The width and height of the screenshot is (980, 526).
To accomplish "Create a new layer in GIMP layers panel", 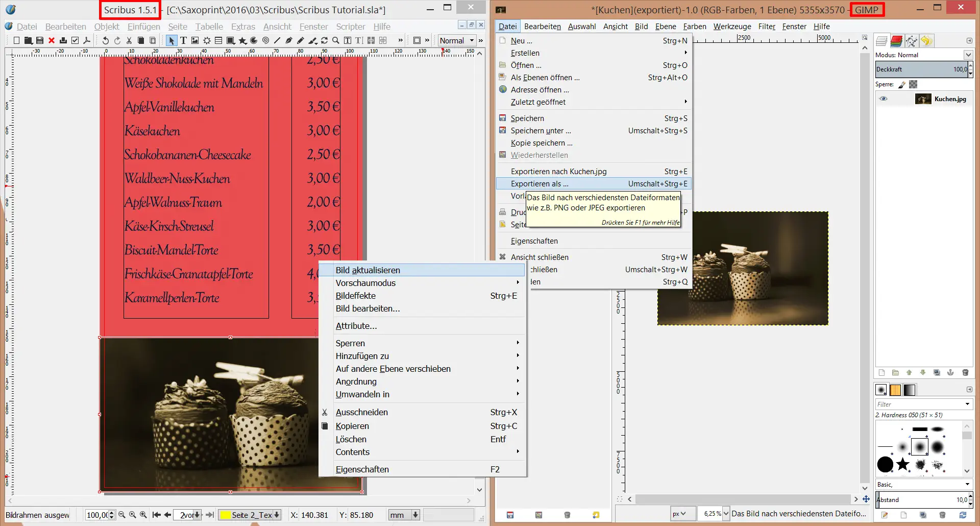I will coord(881,373).
